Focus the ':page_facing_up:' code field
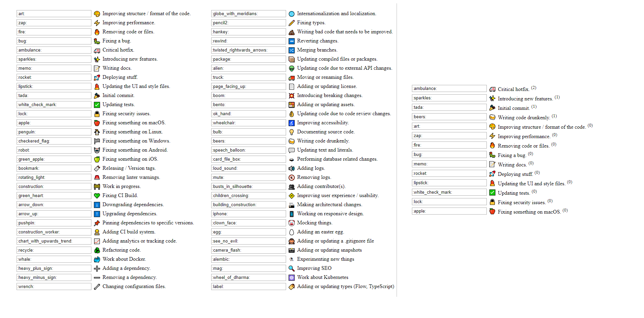 coord(249,87)
